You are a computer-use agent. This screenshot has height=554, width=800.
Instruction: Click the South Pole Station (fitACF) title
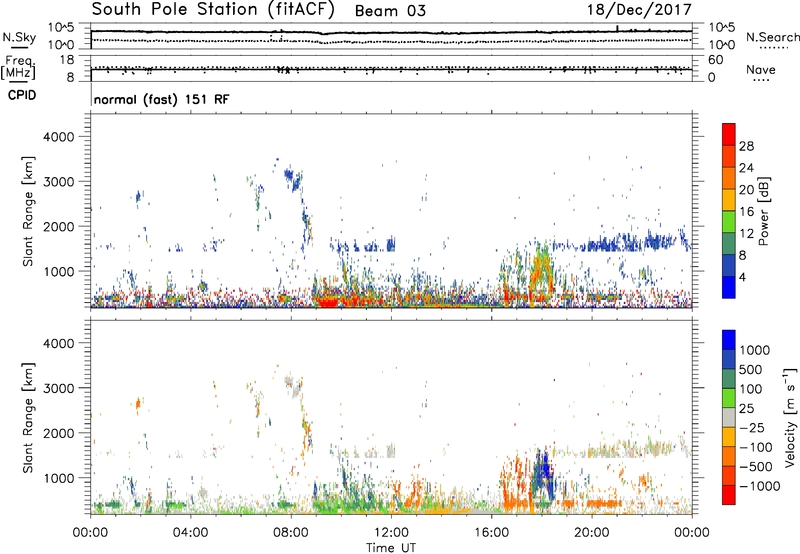(x=213, y=10)
